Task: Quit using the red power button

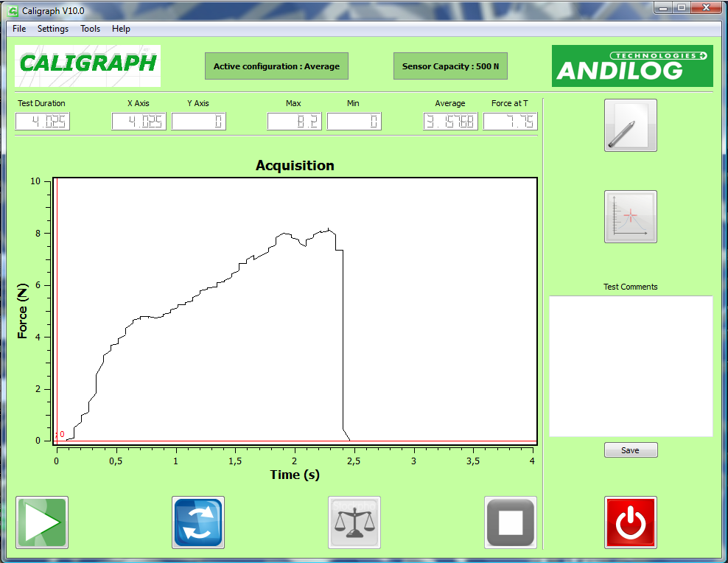Action: point(631,522)
